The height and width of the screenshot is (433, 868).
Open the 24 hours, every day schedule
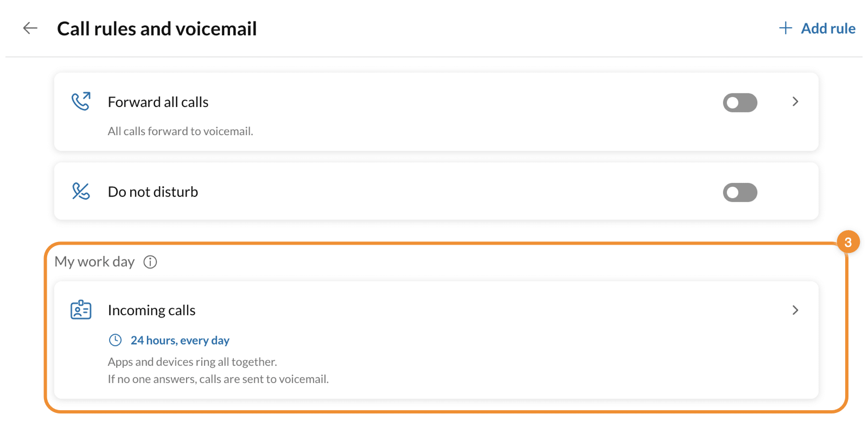point(180,340)
